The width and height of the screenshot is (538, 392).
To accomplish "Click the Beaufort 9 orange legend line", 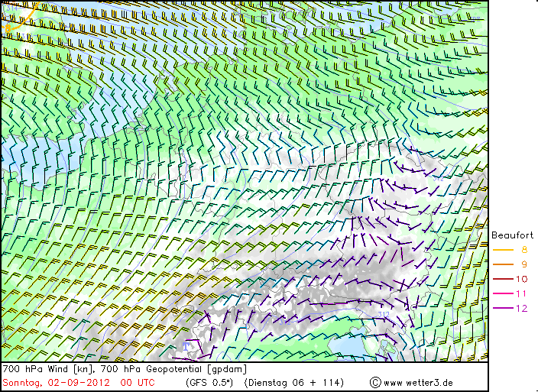I will tap(503, 264).
